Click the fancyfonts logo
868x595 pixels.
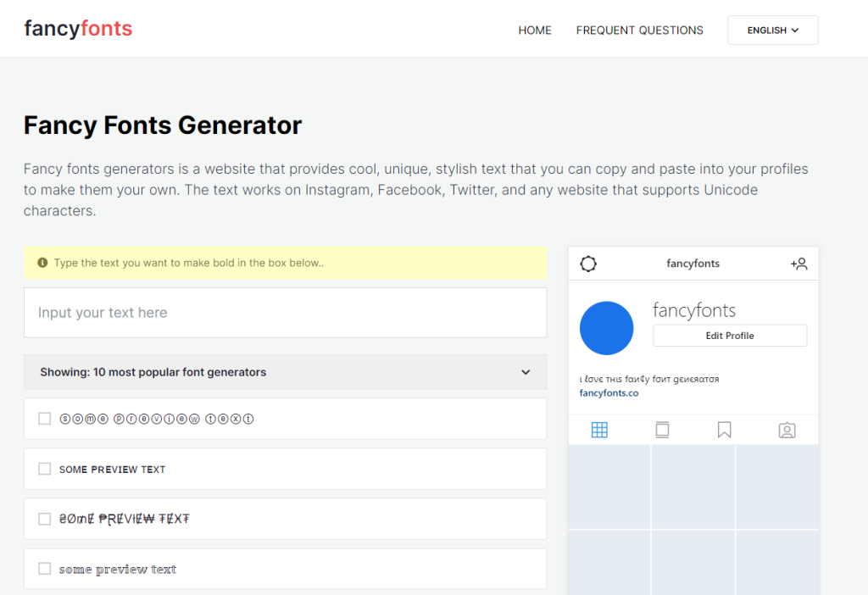pos(78,29)
